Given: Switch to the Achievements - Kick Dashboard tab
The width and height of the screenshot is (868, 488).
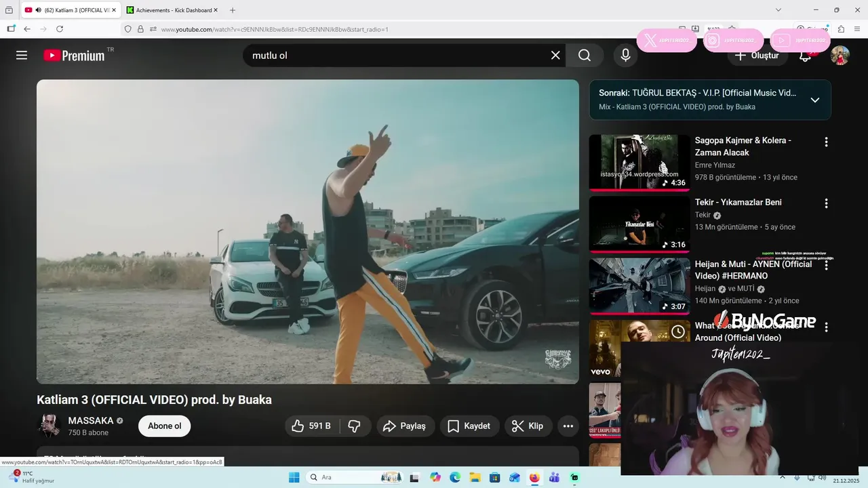Looking at the screenshot, I should pos(173,10).
